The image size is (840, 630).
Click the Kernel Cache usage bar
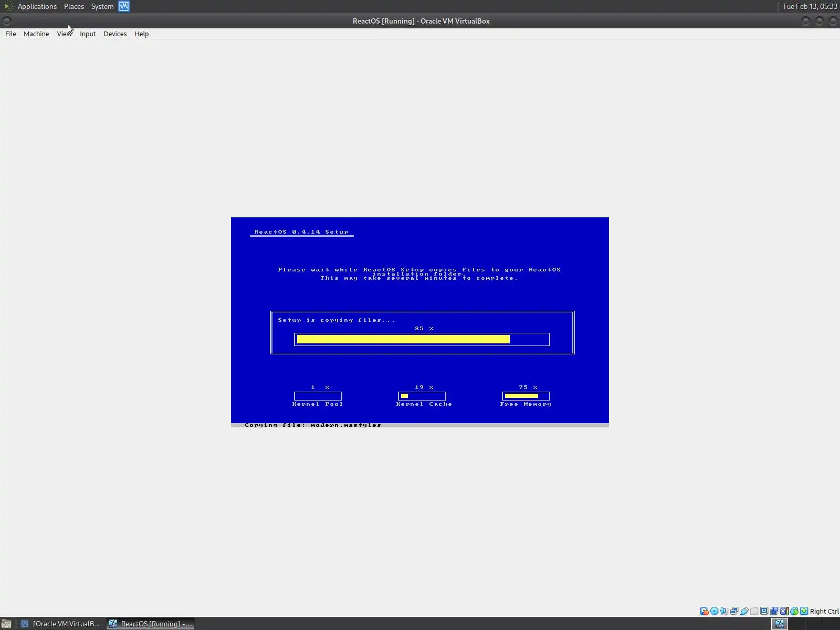pos(422,396)
